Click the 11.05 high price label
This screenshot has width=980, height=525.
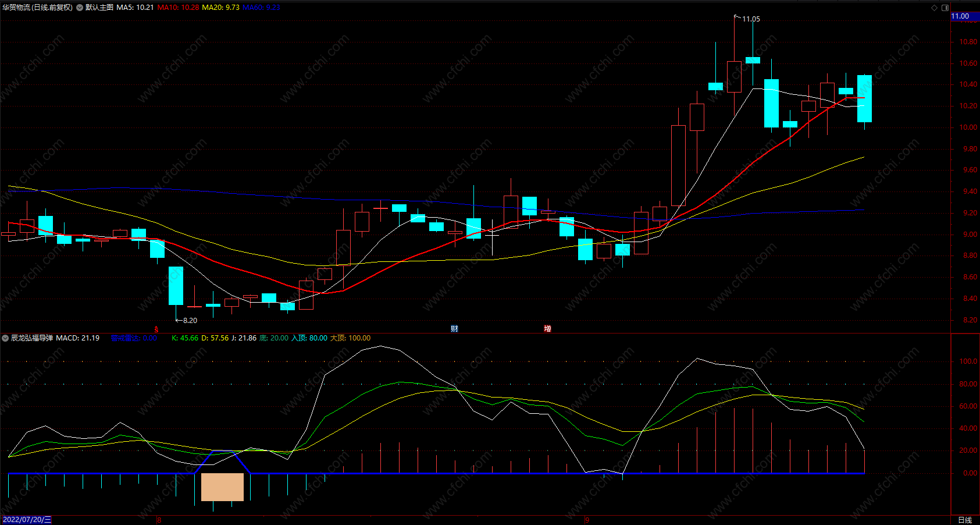tap(751, 19)
